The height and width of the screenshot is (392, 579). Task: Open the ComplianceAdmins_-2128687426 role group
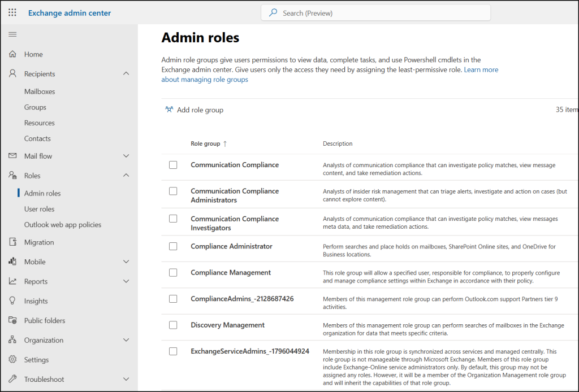coord(242,299)
